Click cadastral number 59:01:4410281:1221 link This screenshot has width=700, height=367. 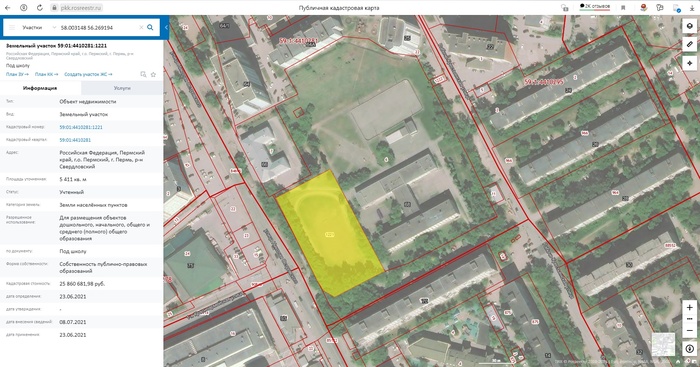coord(81,127)
